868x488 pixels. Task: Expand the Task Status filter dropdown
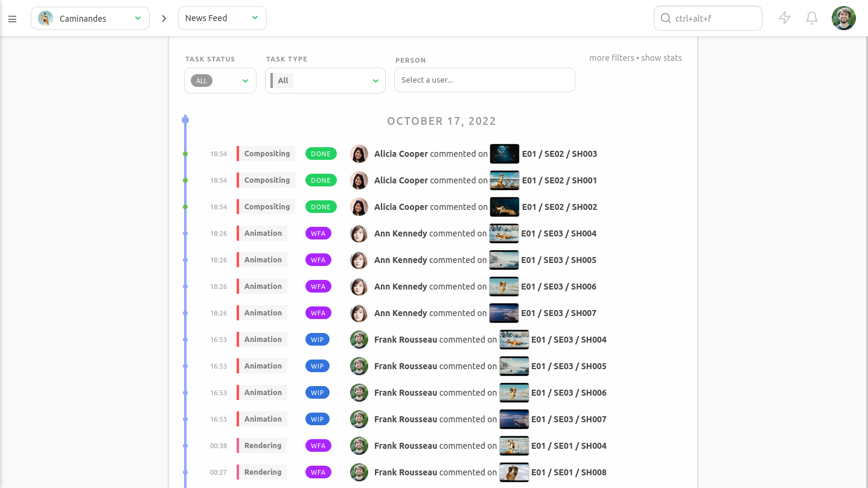[245, 81]
